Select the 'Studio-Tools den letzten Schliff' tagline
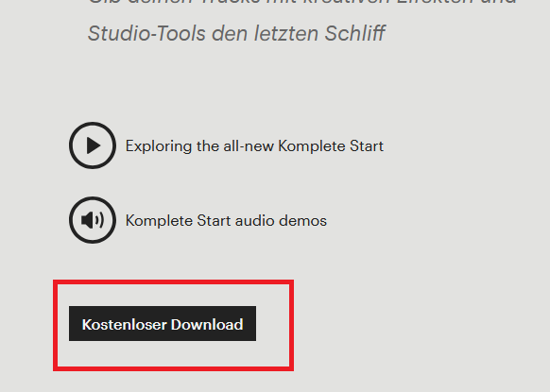 pos(236,33)
